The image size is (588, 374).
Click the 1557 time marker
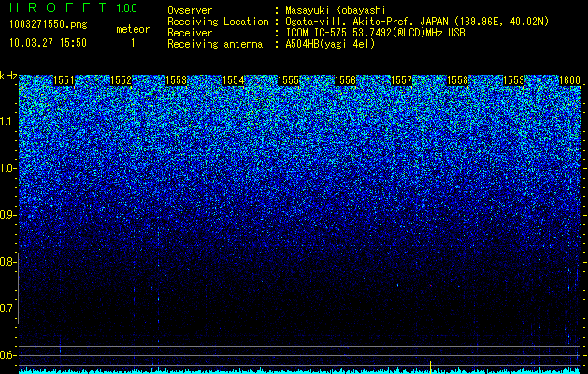tap(401, 80)
